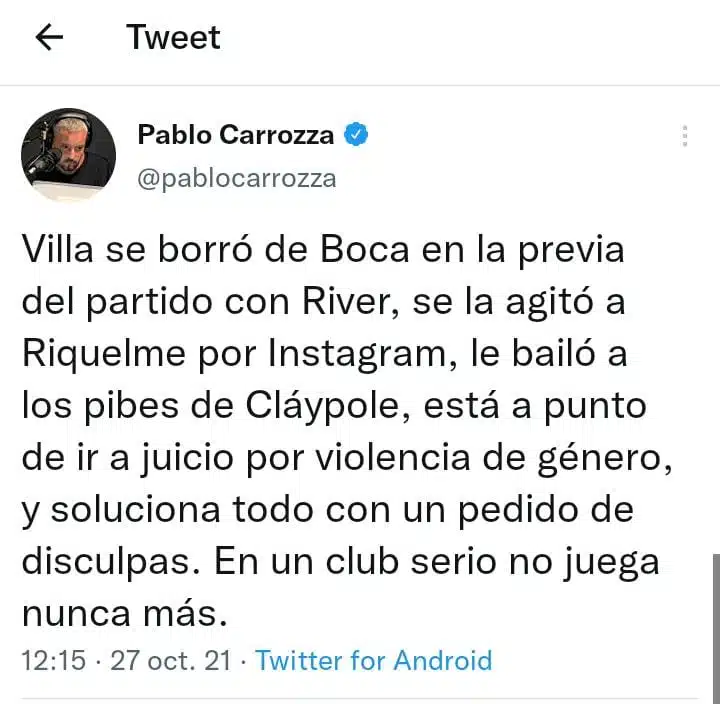Open the @pablocarrozza handle
The width and height of the screenshot is (720, 704).
point(236,179)
